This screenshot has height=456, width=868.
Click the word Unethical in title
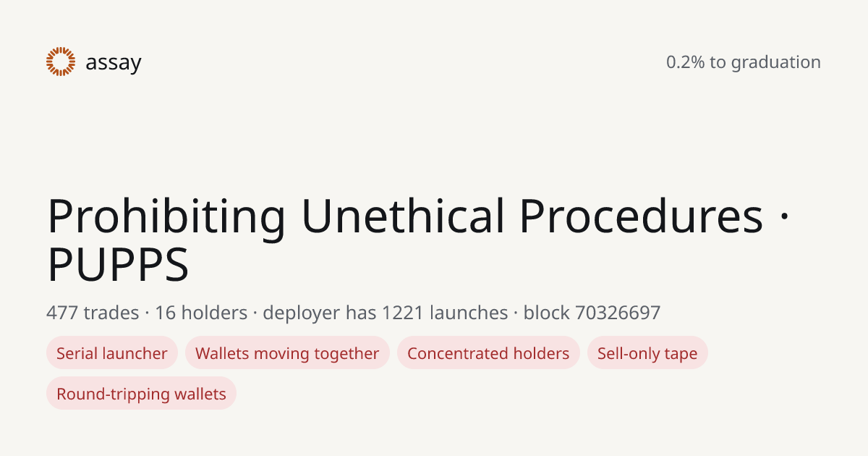click(x=403, y=216)
